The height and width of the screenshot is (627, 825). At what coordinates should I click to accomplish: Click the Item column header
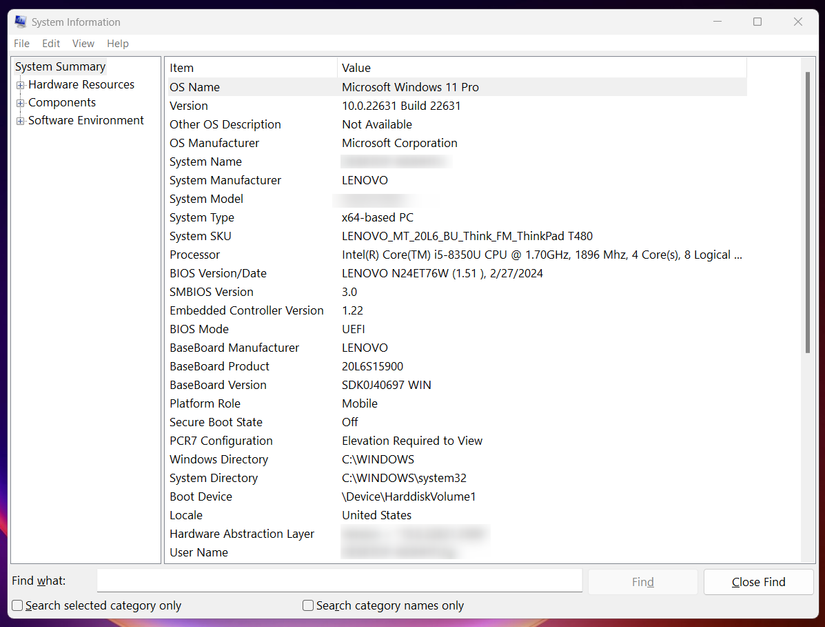tap(180, 67)
